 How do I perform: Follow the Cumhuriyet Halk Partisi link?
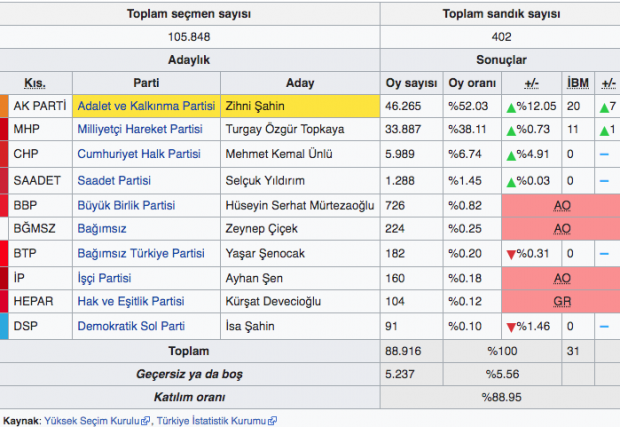point(139,154)
